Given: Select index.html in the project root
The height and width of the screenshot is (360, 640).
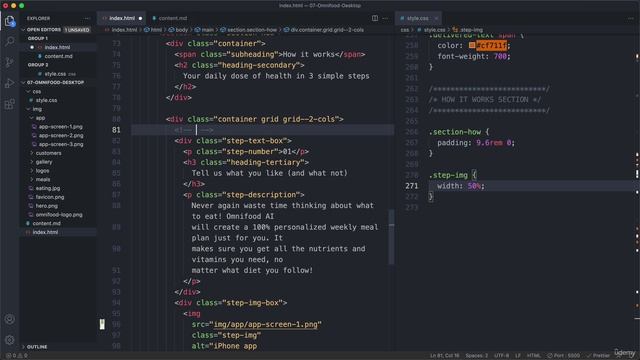Looking at the screenshot, I should pyautogui.click(x=45, y=232).
